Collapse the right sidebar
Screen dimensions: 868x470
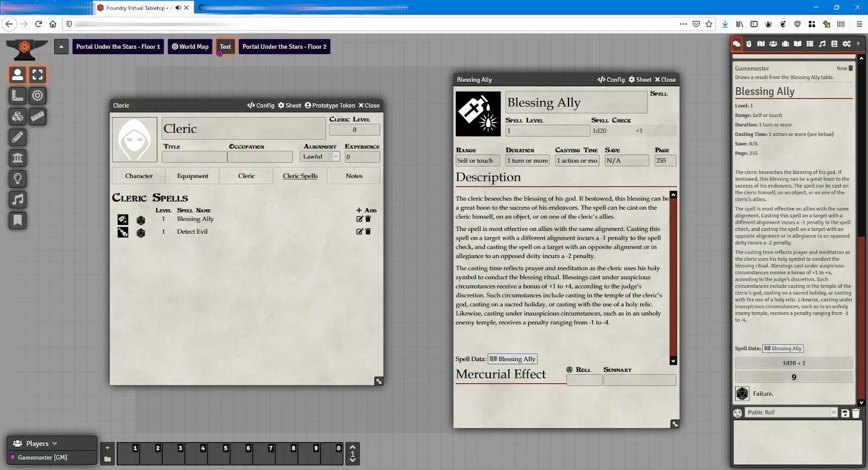pos(858,43)
